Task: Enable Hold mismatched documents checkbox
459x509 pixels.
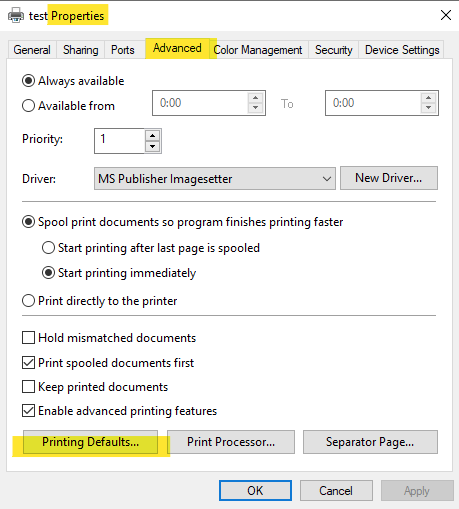Action: click(28, 337)
